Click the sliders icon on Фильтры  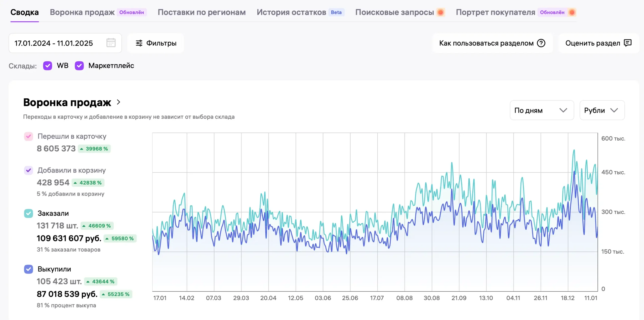tap(139, 43)
